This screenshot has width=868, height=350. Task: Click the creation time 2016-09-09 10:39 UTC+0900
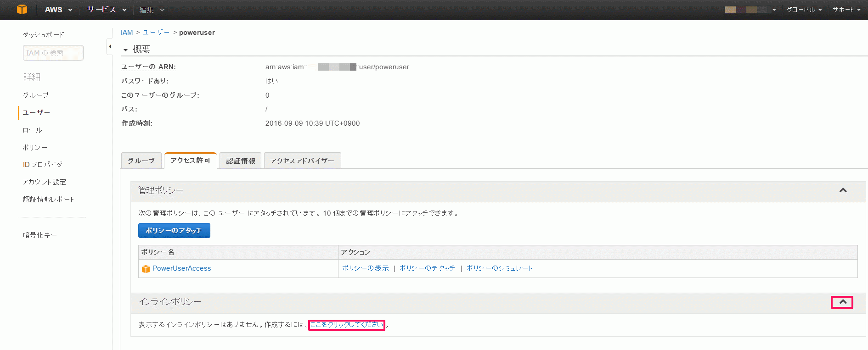tap(312, 123)
